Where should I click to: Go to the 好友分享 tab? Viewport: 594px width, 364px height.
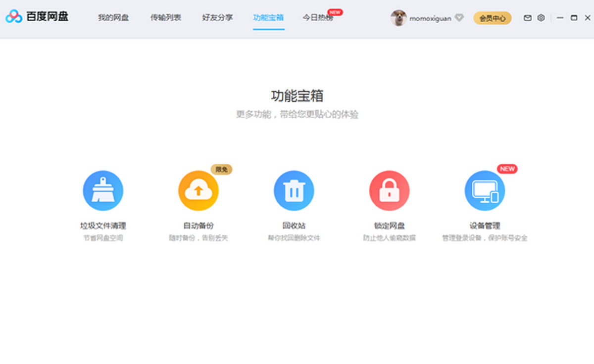217,18
